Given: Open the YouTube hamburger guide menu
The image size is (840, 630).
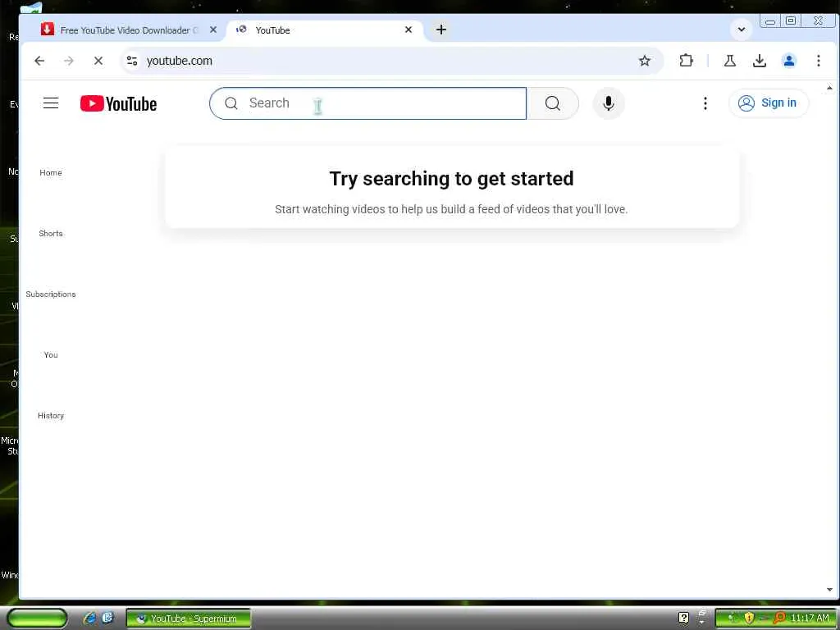Looking at the screenshot, I should [x=51, y=103].
